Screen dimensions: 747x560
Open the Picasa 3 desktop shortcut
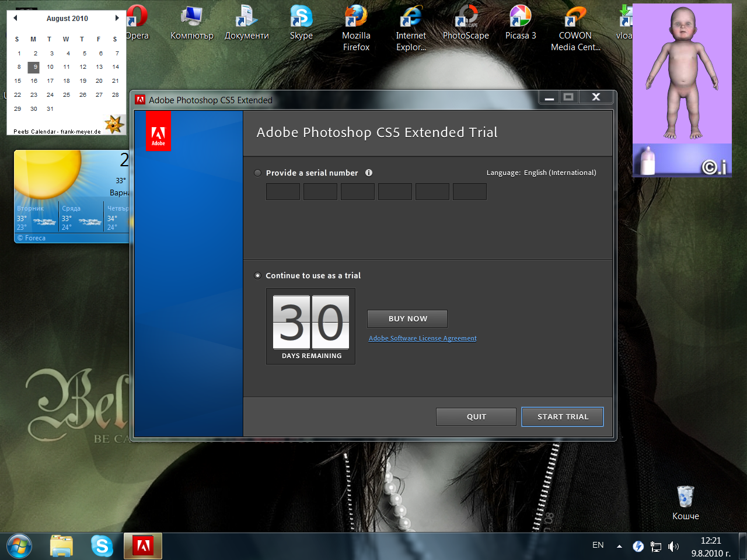click(521, 23)
